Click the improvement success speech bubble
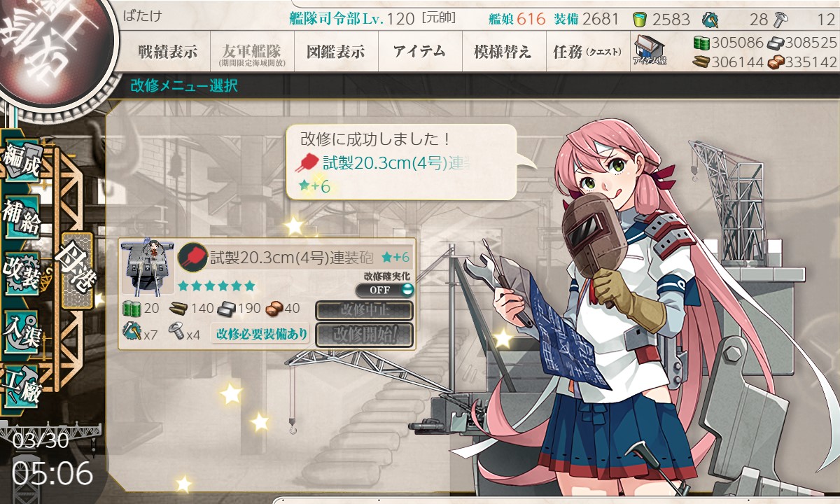This screenshot has width=840, height=504. pos(402,162)
